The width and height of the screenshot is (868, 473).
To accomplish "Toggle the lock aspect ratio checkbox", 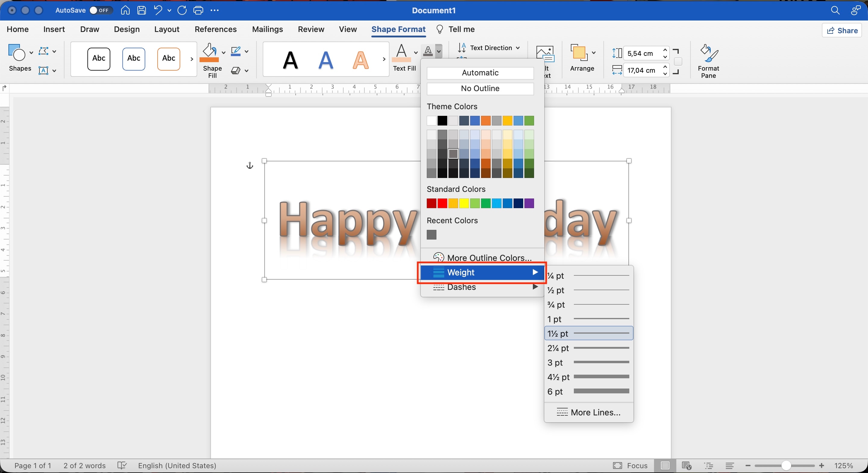I will click(x=678, y=62).
